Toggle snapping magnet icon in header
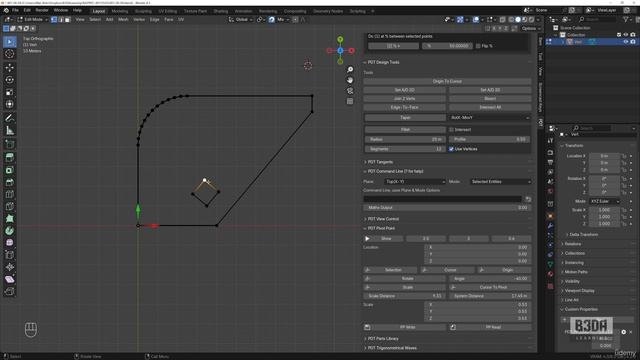Screen dimensions: 640x360 click(x=272, y=19)
